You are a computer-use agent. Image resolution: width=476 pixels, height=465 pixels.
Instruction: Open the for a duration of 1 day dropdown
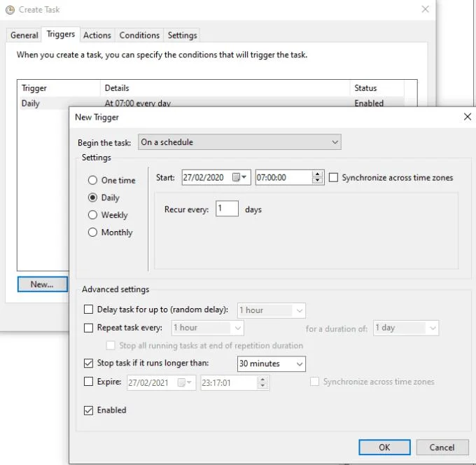pyautogui.click(x=406, y=328)
